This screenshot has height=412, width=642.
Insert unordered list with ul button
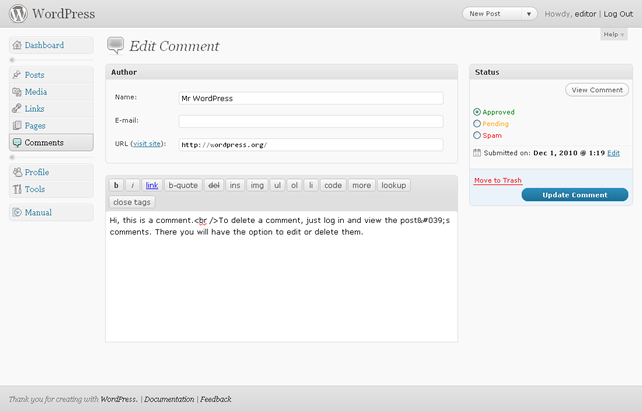coord(278,185)
